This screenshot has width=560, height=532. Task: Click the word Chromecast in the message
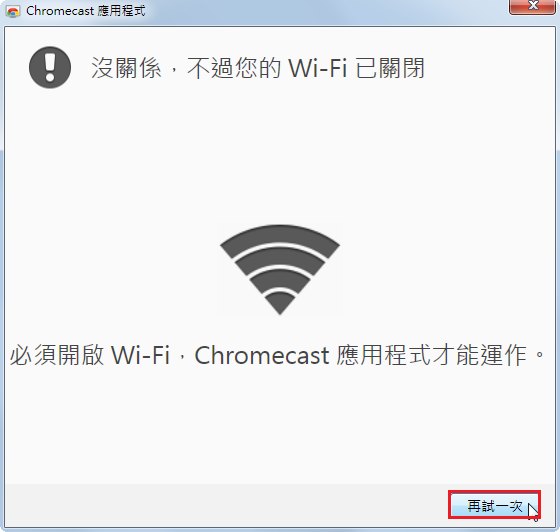point(262,355)
